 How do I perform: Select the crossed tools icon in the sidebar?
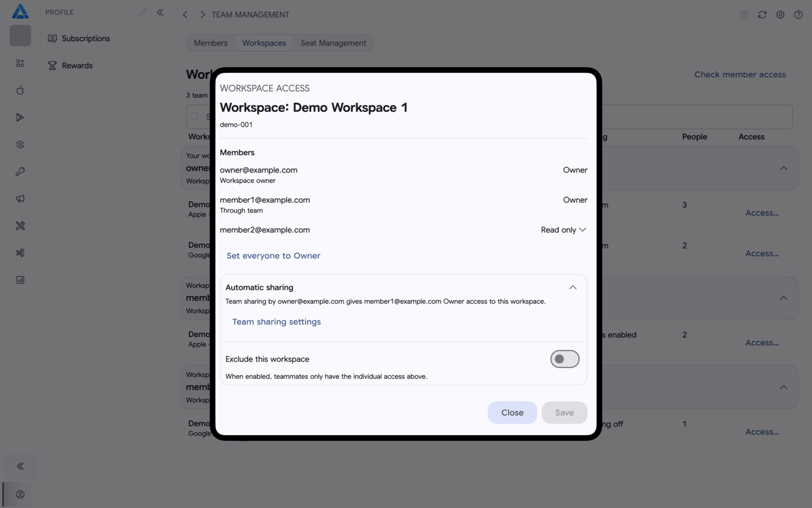pyautogui.click(x=20, y=226)
